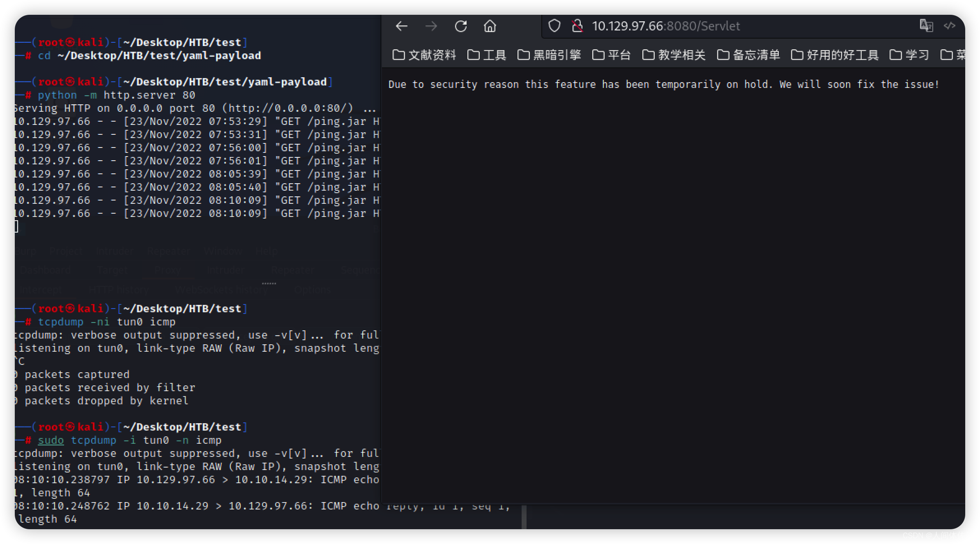Open the 工具 bookmark folder
This screenshot has height=544, width=980.
coord(486,55)
